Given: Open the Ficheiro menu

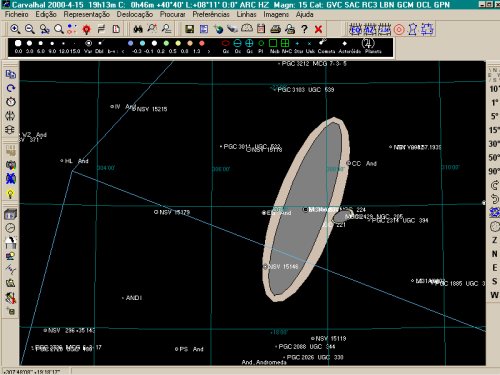Looking at the screenshot, I should coord(16,14).
